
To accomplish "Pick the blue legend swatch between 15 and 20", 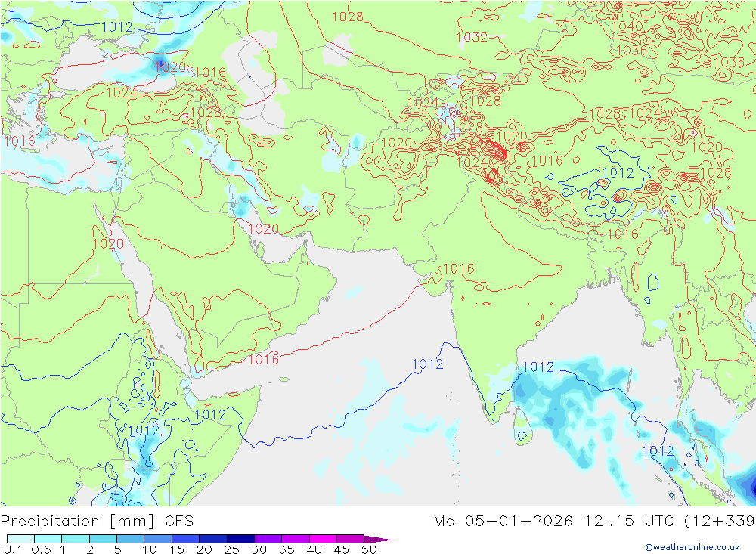I will [186, 539].
